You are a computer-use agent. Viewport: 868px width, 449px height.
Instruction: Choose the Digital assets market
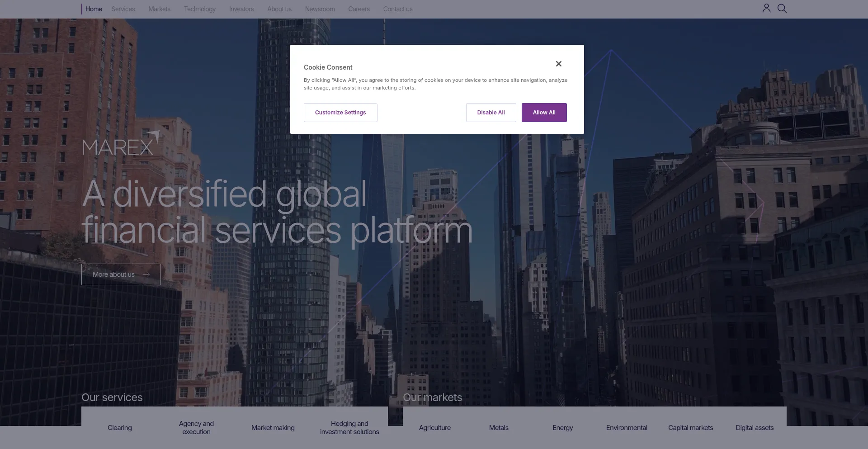[755, 428]
